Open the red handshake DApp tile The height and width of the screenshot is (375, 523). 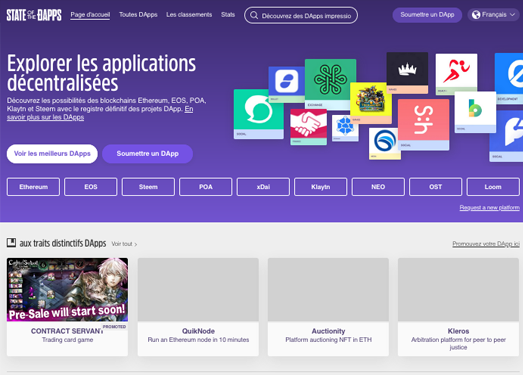pyautogui.click(x=309, y=127)
